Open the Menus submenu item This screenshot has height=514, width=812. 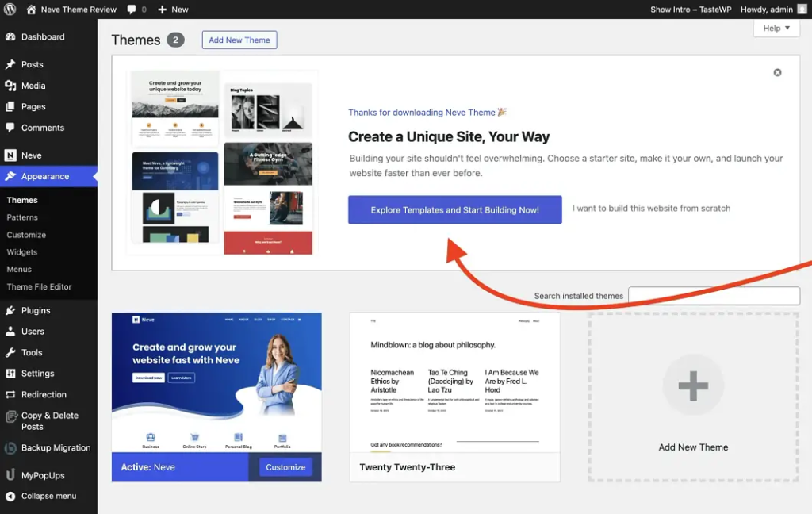[19, 269]
